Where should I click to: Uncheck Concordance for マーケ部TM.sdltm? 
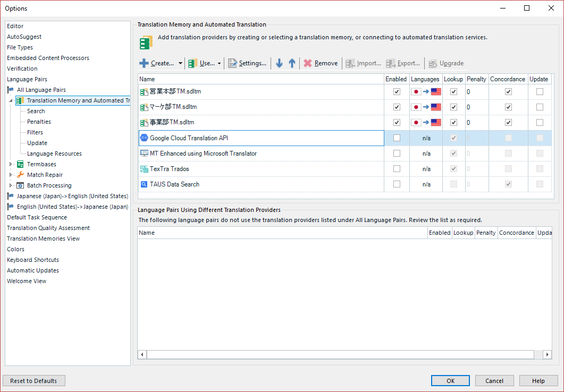coord(508,107)
